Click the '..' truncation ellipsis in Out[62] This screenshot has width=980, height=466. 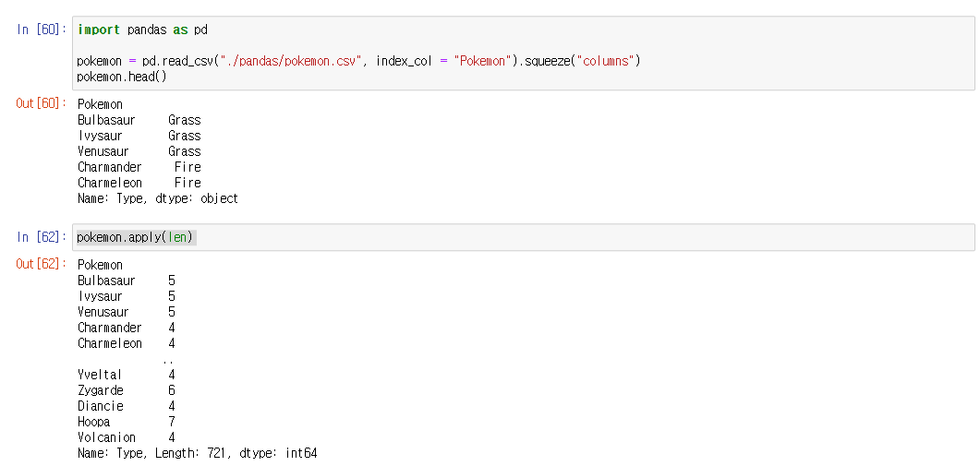coord(167,361)
